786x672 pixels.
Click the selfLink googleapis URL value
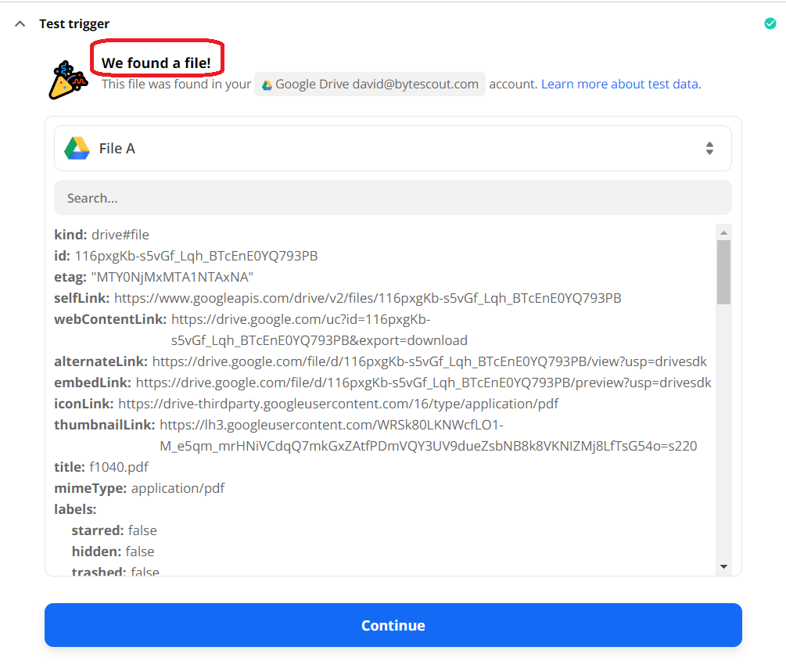coord(368,298)
